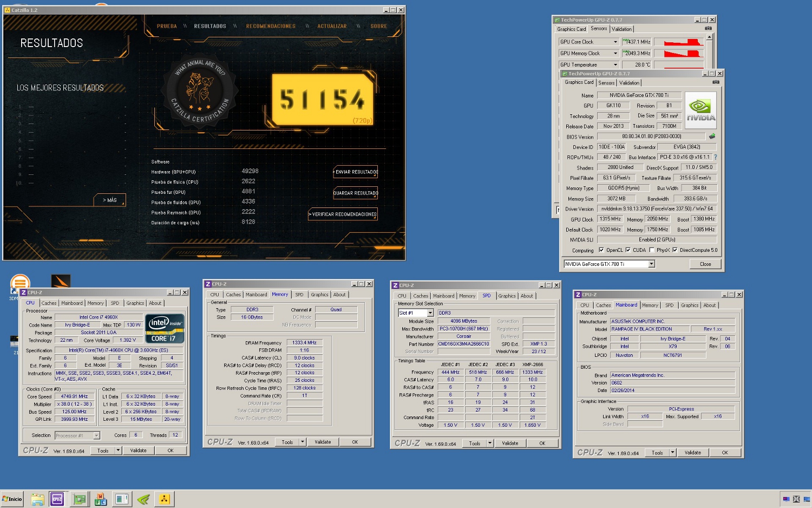Click the orange arrow desktop icon
812x508 pixels.
[61, 282]
